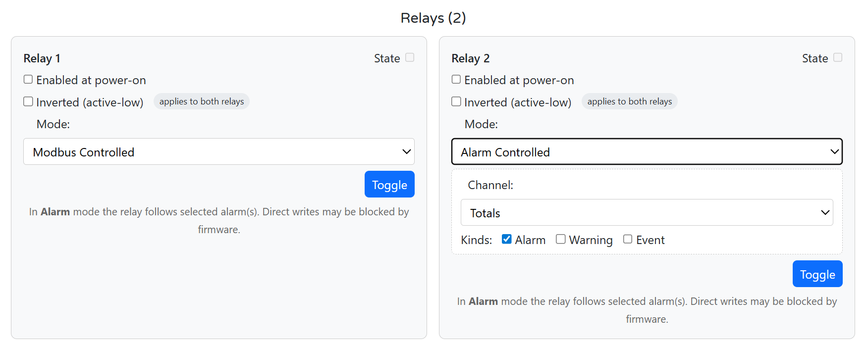Viewport: 868px width, 345px height.
Task: Enable the Event kind checkbox
Action: click(x=627, y=239)
